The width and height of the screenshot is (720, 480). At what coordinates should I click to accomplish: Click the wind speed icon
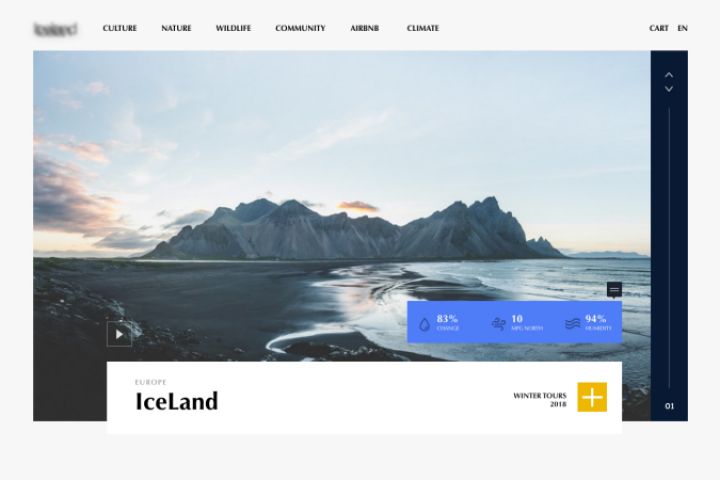pos(499,324)
